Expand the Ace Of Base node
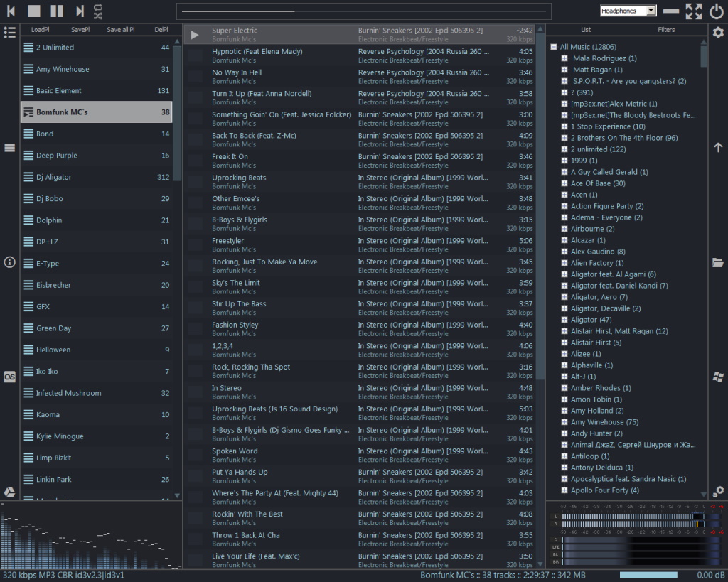The image size is (728, 582). [x=564, y=183]
